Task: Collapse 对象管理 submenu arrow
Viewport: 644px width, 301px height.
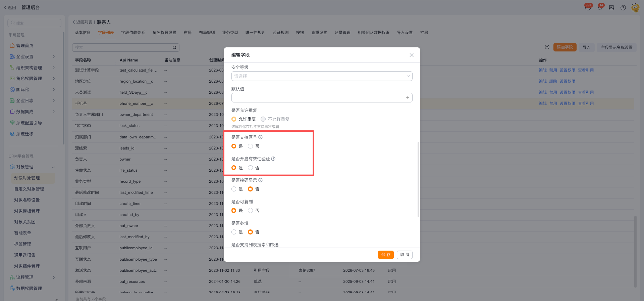Action: pos(53,167)
